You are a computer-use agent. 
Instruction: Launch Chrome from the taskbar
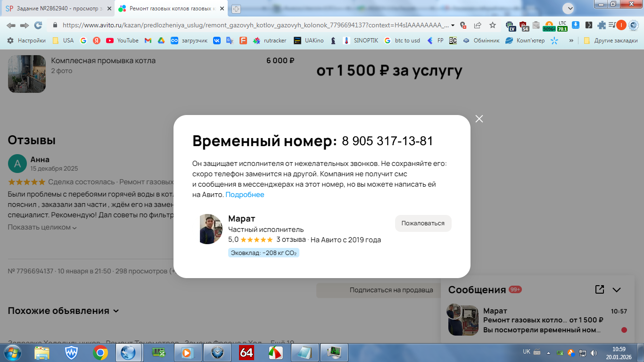click(x=100, y=353)
